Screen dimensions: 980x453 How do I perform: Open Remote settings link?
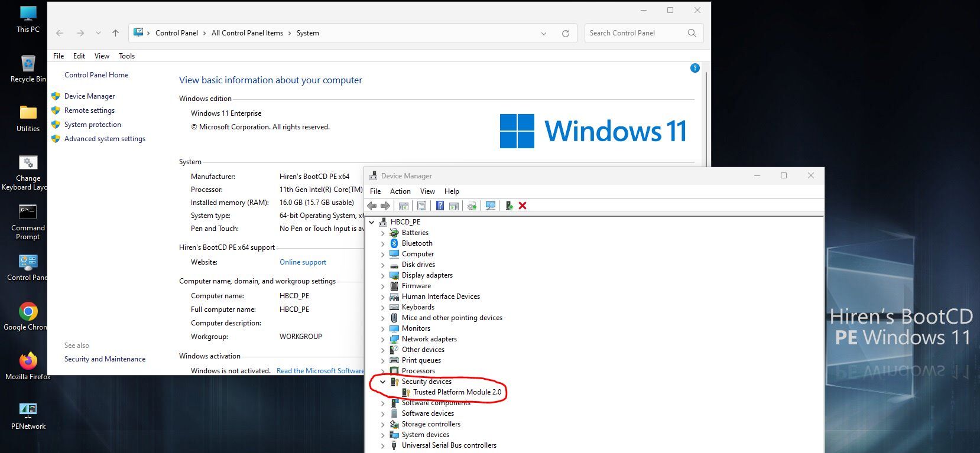89,110
